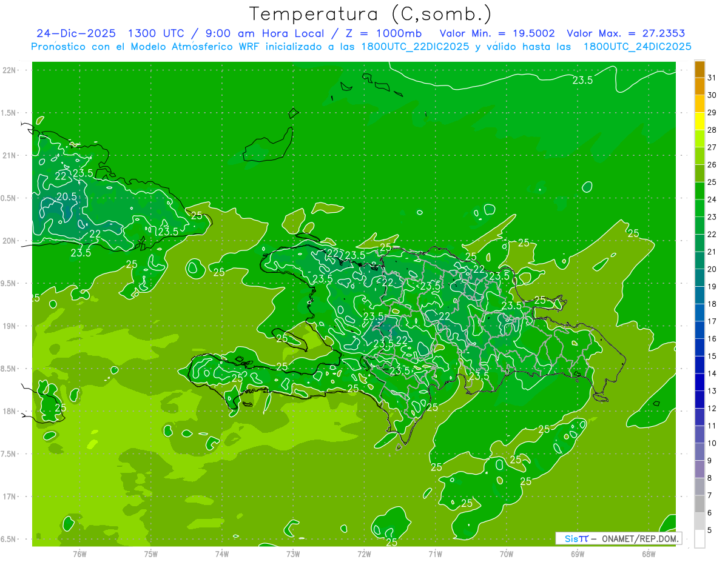Click the 'Valor Max. = 27.2353' value
The width and height of the screenshot is (728, 562).
coord(626,33)
